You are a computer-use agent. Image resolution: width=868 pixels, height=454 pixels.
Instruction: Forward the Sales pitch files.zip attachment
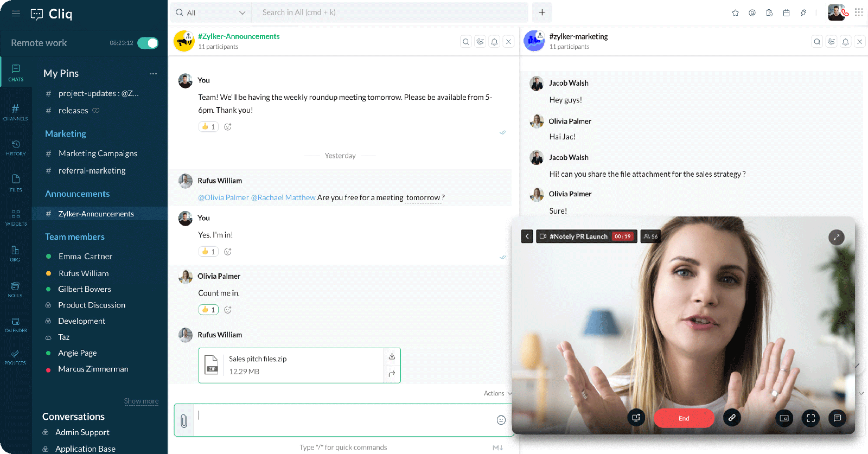[x=392, y=374]
